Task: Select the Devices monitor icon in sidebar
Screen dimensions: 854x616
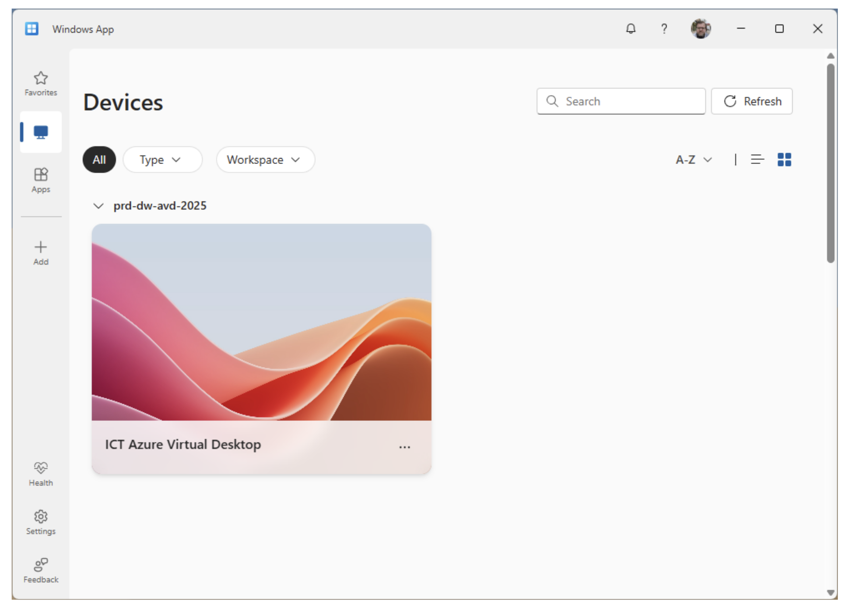Action: (41, 132)
